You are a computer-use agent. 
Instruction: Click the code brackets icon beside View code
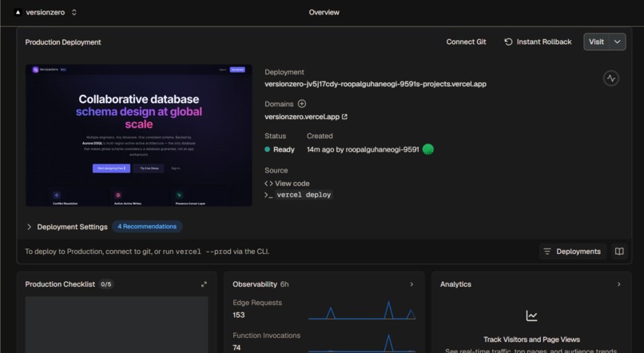pyautogui.click(x=268, y=184)
